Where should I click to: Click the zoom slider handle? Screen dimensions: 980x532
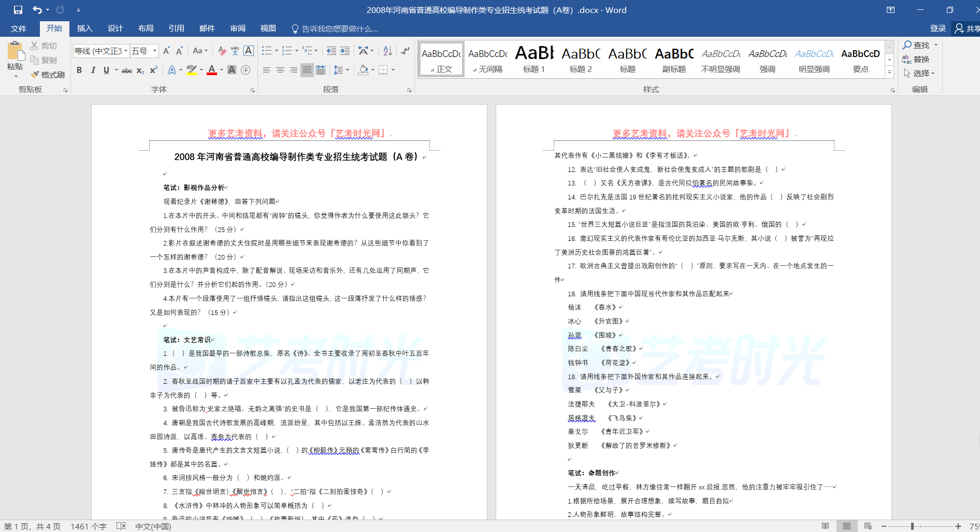912,526
